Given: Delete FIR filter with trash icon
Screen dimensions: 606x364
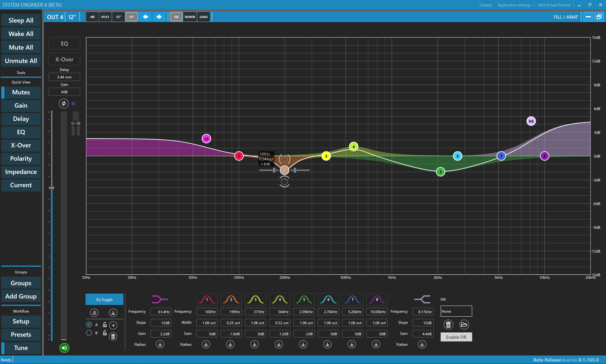Looking at the screenshot, I should point(449,325).
